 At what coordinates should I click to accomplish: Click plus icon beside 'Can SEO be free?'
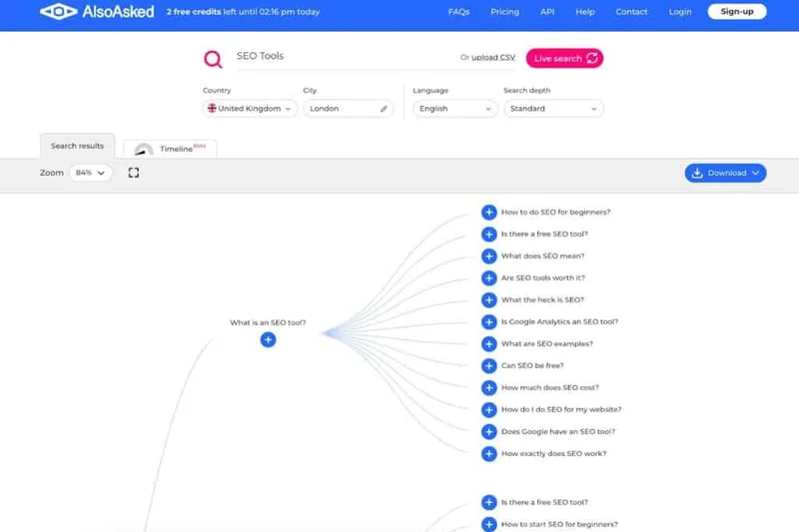pyautogui.click(x=488, y=366)
